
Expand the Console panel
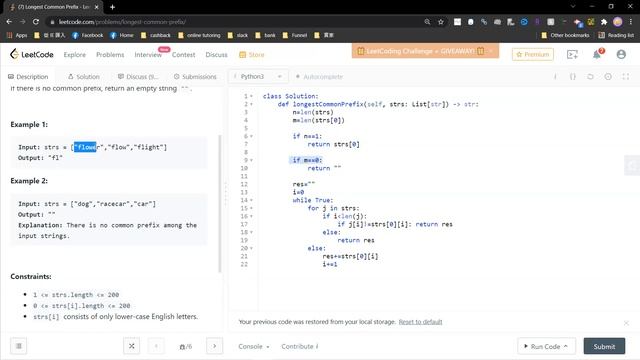point(253,346)
